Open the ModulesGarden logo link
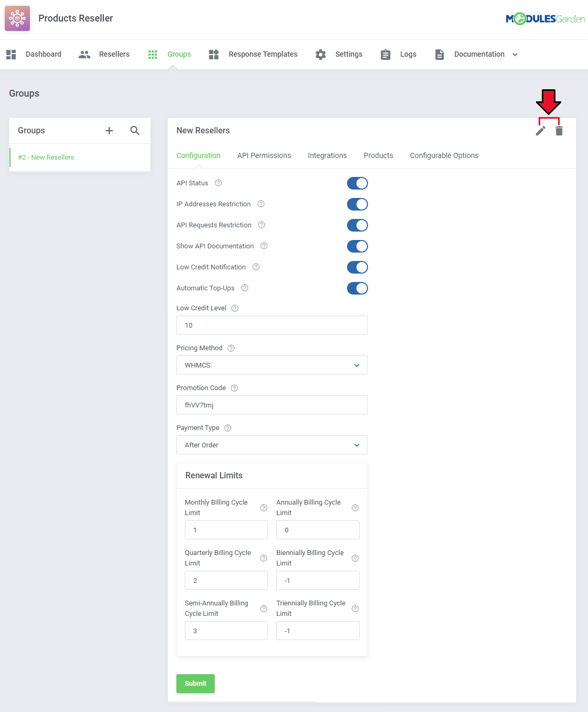588x712 pixels. click(x=545, y=19)
